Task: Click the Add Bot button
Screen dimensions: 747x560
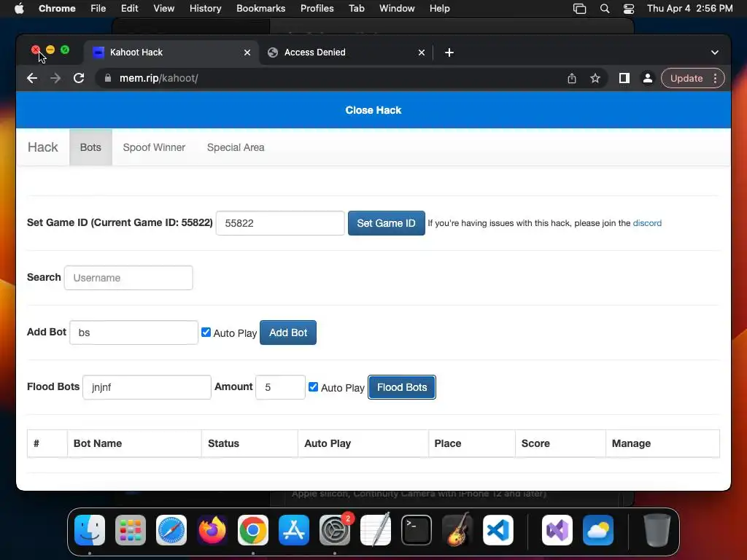Action: (287, 332)
